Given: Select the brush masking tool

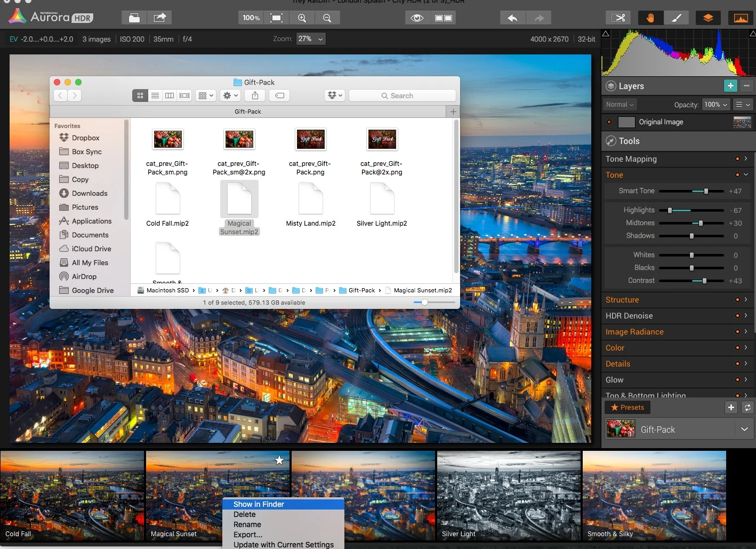Looking at the screenshot, I should coord(677,18).
